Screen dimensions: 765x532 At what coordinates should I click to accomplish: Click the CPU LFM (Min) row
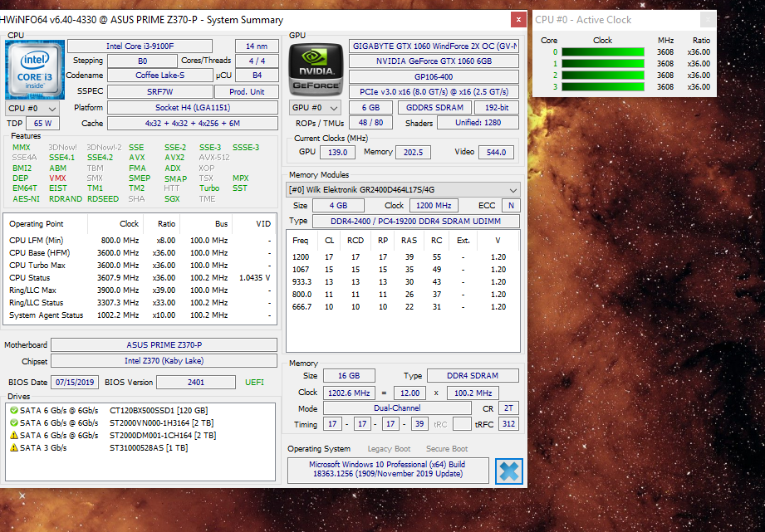click(x=140, y=241)
